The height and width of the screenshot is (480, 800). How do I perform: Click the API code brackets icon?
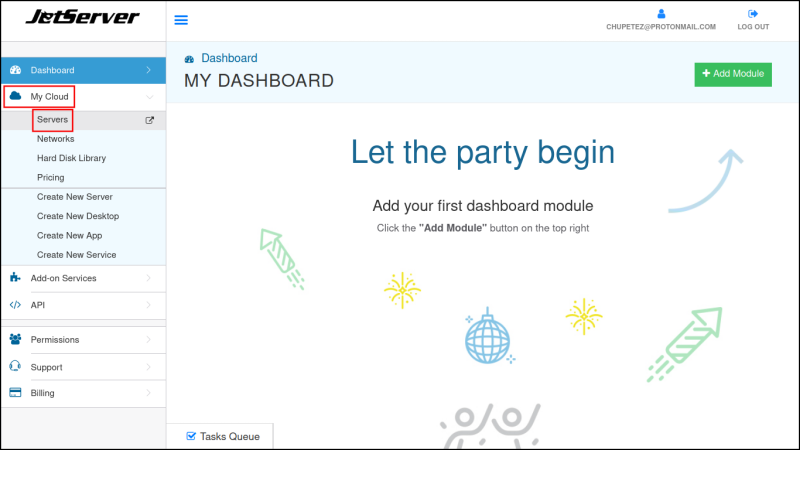15,305
